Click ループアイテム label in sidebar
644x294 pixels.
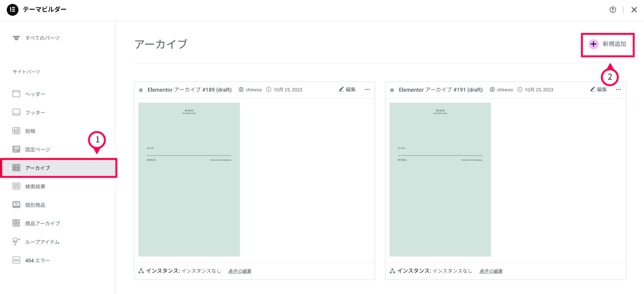coord(42,242)
